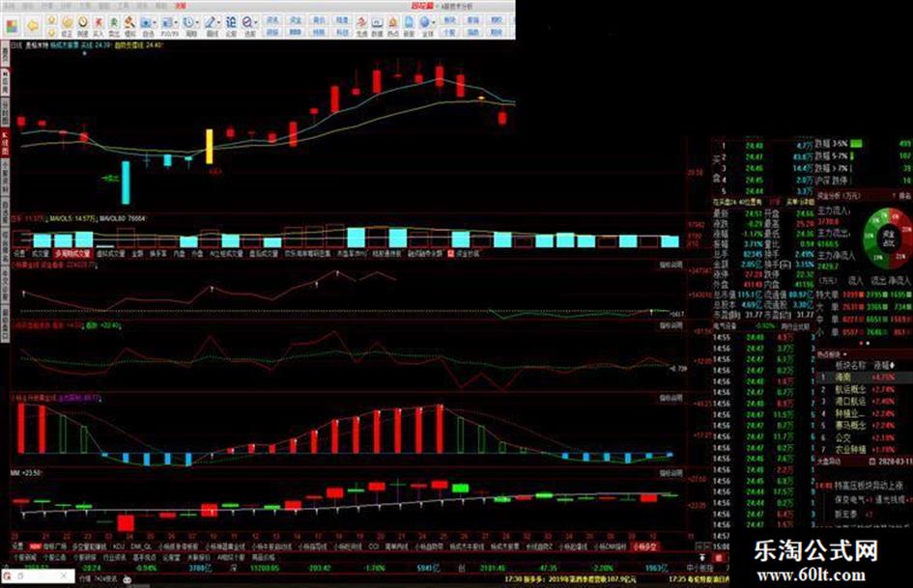Image resolution: width=913 pixels, height=588 pixels.
Task: Click the upper small round icon beside back arrow
Action: tap(51, 20)
